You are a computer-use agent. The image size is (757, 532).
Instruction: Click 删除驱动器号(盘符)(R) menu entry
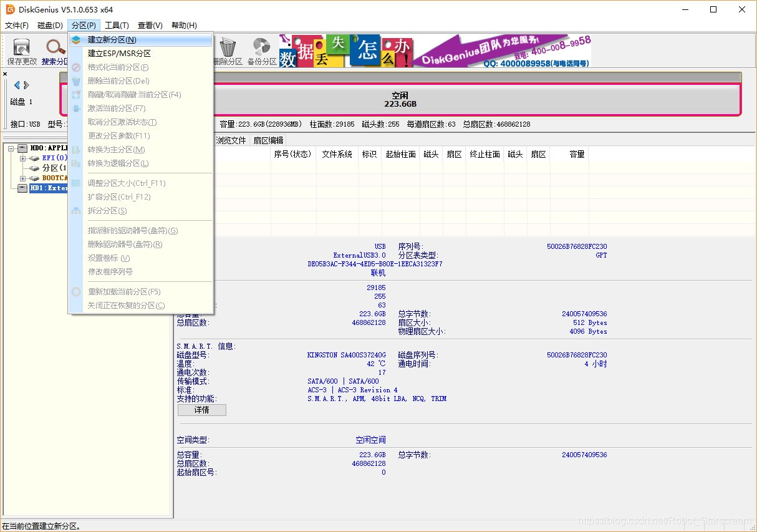141,244
